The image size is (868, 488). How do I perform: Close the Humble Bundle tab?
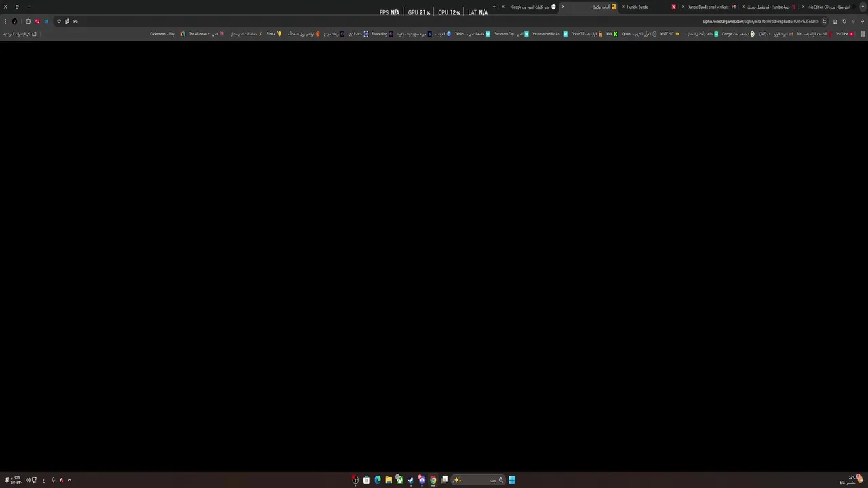point(623,7)
